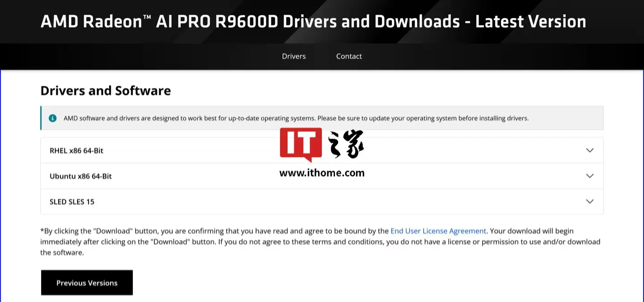Click the Previous Versions button

[87, 282]
